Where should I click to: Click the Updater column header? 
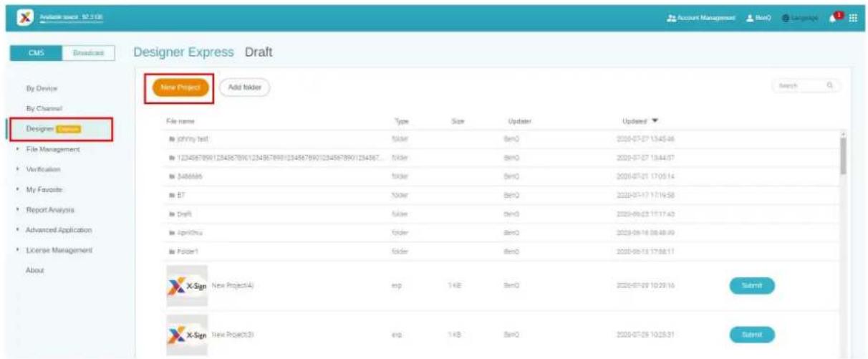518,123
